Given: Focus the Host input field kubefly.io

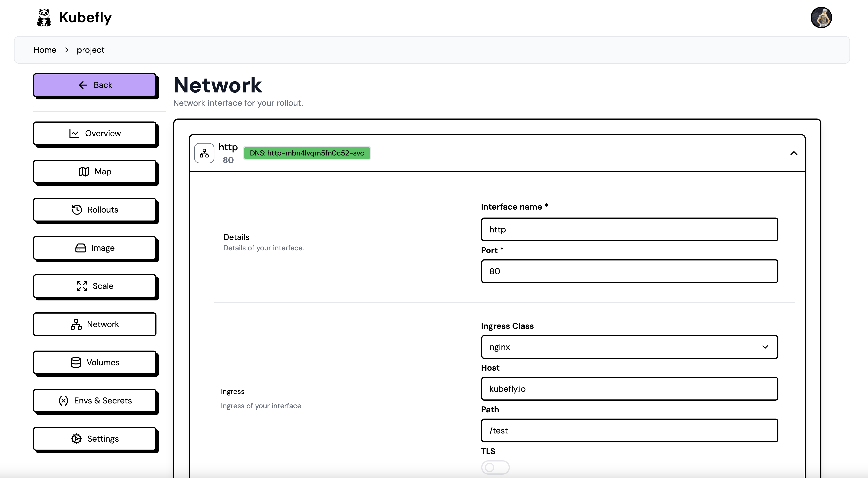Looking at the screenshot, I should coord(629,389).
